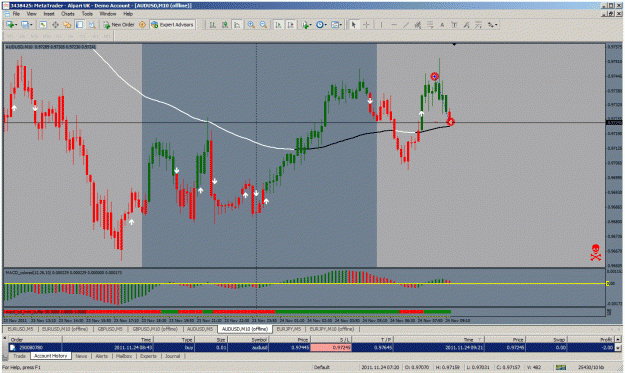The image size is (625, 373).
Task: Select the Horizontal Line drawing tool
Action: click(x=394, y=25)
